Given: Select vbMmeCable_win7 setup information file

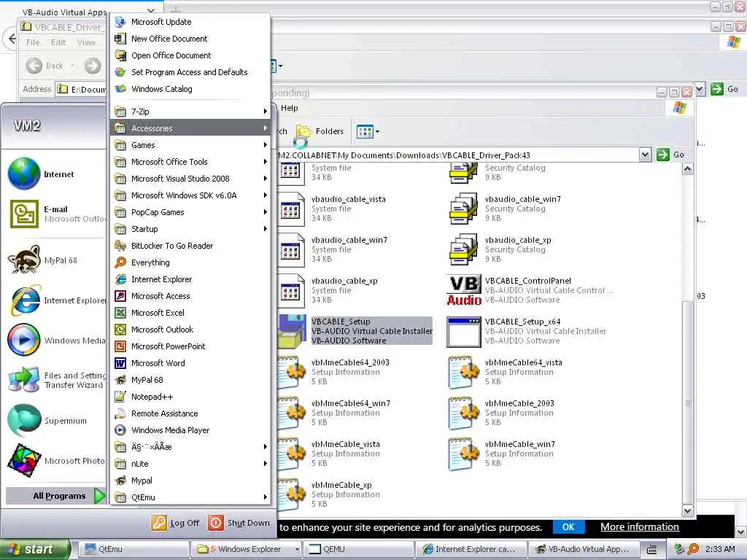Looking at the screenshot, I should click(502, 454).
